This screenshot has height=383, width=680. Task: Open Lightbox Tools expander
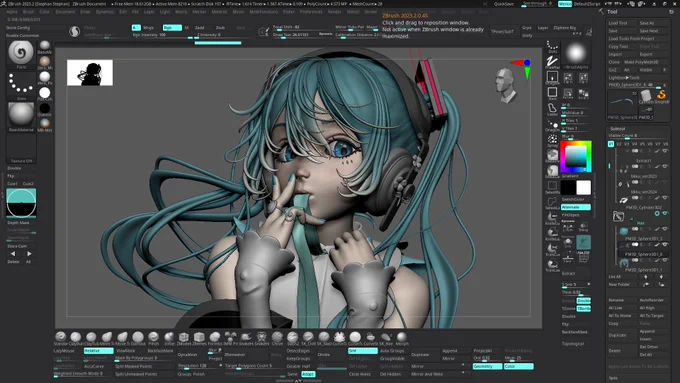pos(624,78)
